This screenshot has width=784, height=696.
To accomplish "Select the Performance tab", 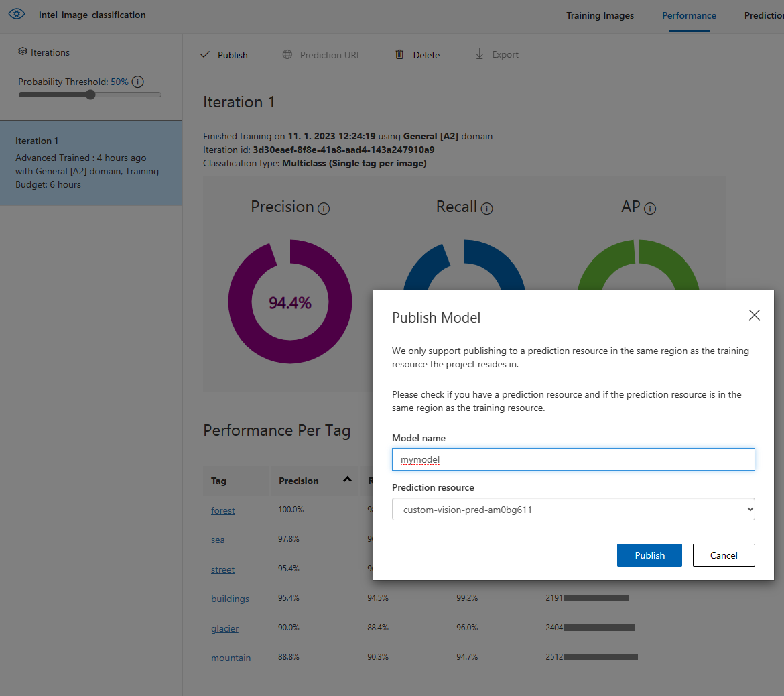I will point(689,15).
